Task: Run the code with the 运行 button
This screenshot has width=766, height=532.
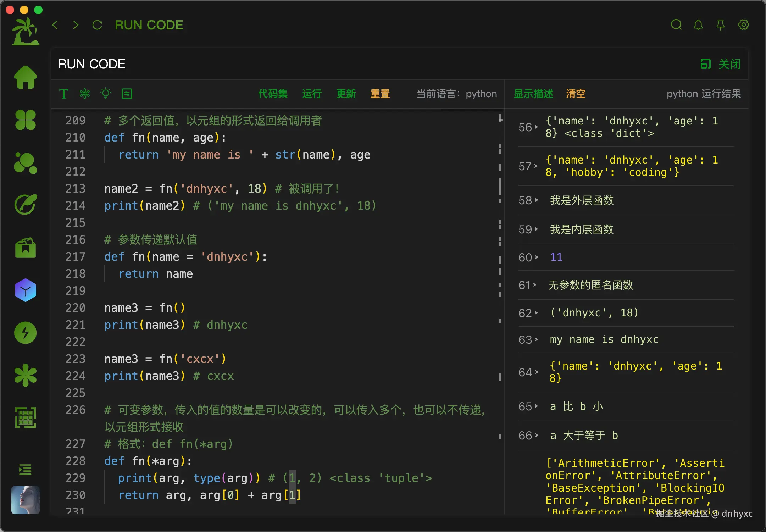Action: click(x=311, y=94)
